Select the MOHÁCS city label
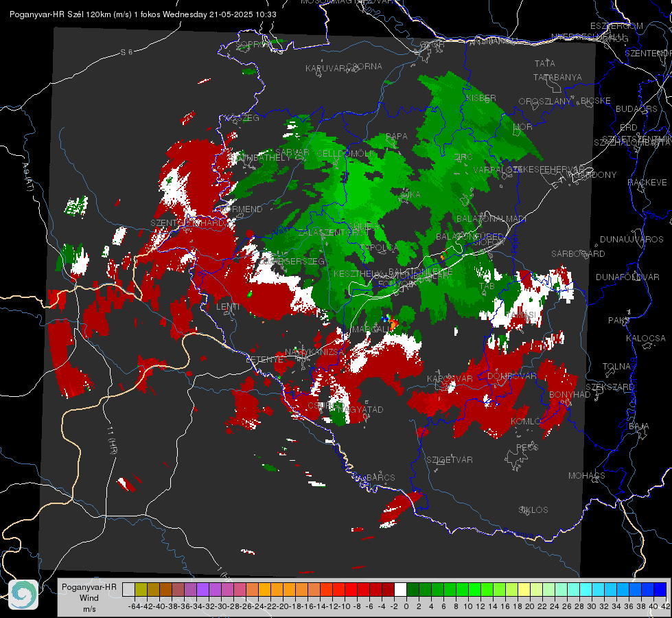This screenshot has height=618, width=672. [587, 476]
